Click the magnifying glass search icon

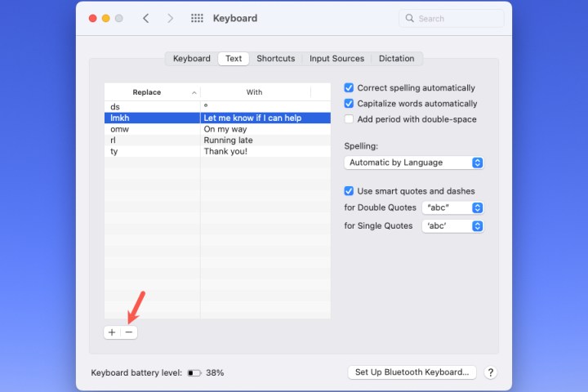click(x=410, y=18)
